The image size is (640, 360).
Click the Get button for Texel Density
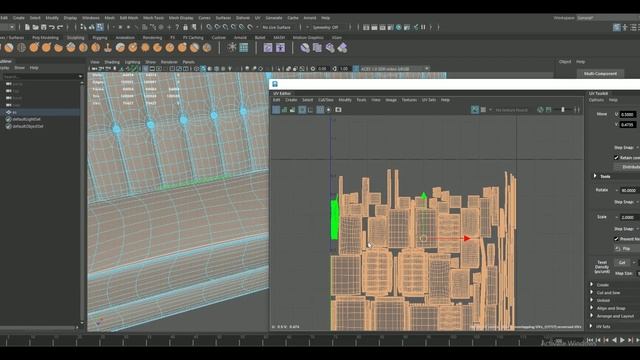pyautogui.click(x=622, y=262)
